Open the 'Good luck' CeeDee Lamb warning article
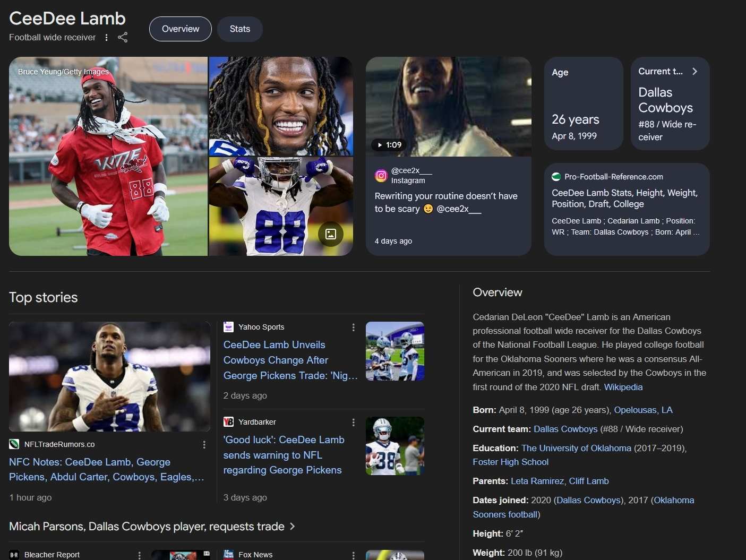This screenshot has height=560, width=746. click(x=284, y=455)
